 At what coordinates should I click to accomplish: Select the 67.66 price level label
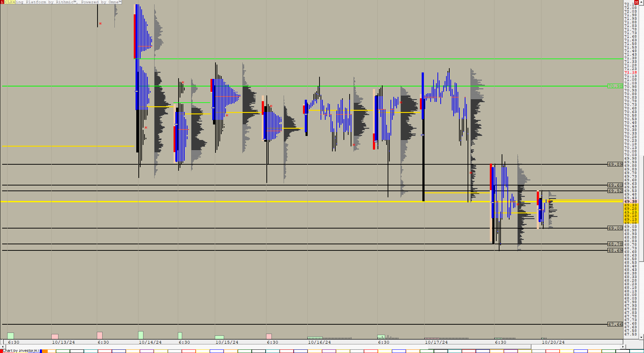(x=615, y=324)
